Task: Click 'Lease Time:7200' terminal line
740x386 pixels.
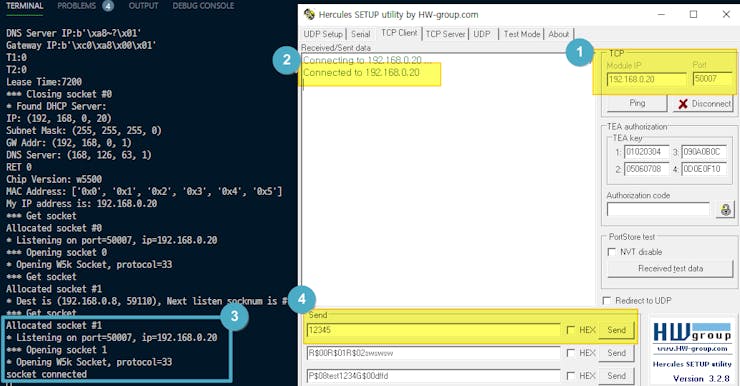Action: (x=44, y=82)
